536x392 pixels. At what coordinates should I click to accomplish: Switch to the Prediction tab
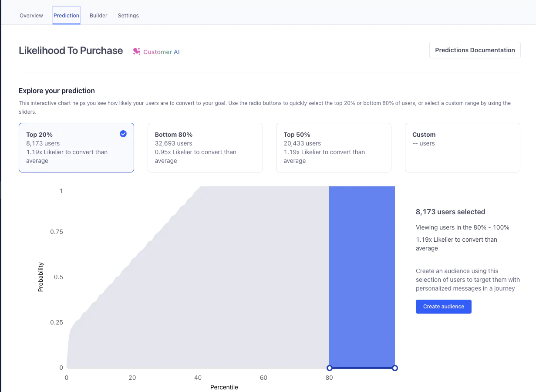click(x=66, y=16)
